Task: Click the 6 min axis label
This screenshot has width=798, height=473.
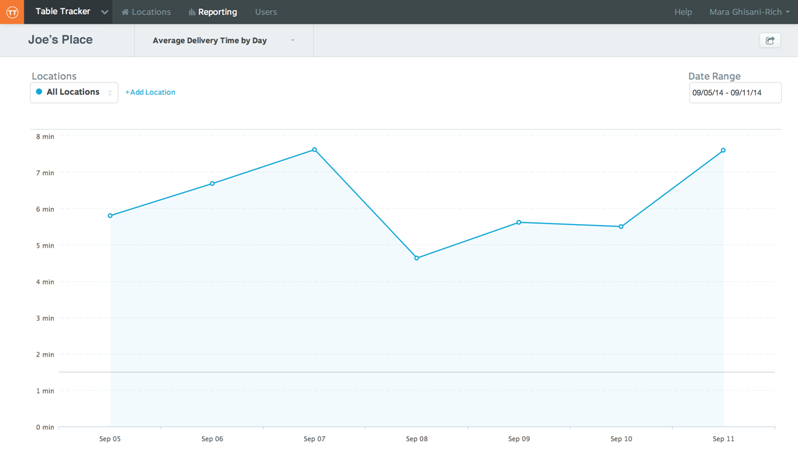Action: point(45,209)
